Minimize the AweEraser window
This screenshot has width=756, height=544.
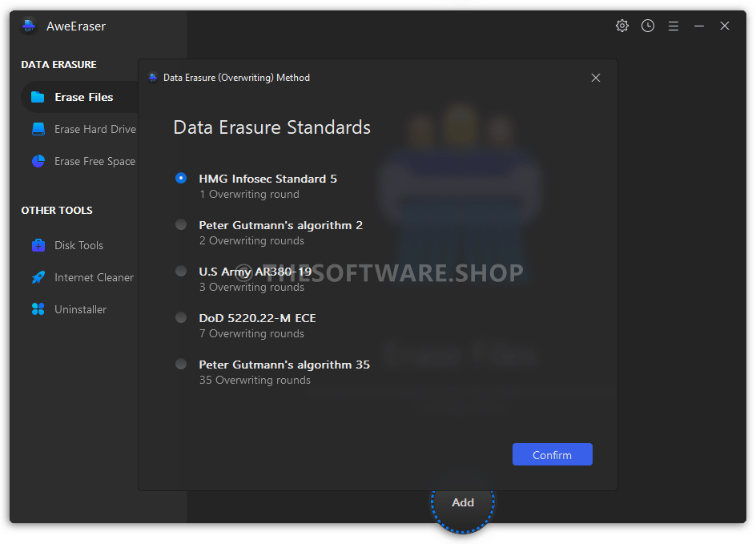pyautogui.click(x=699, y=26)
